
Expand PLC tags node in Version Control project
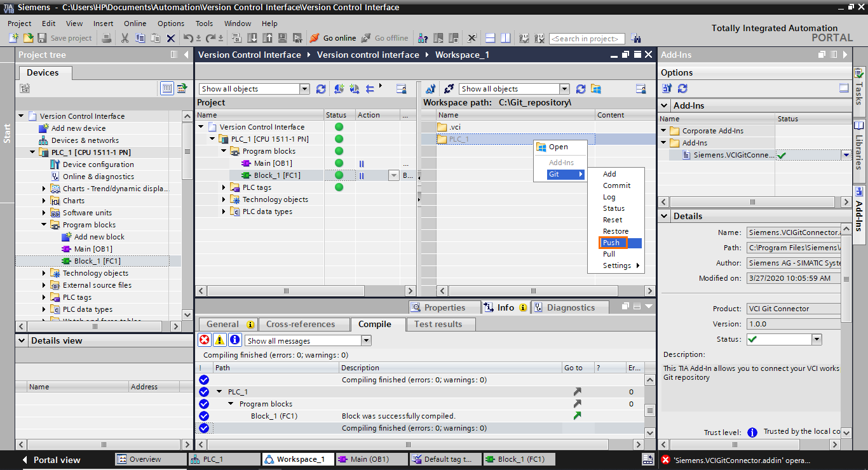(224, 187)
